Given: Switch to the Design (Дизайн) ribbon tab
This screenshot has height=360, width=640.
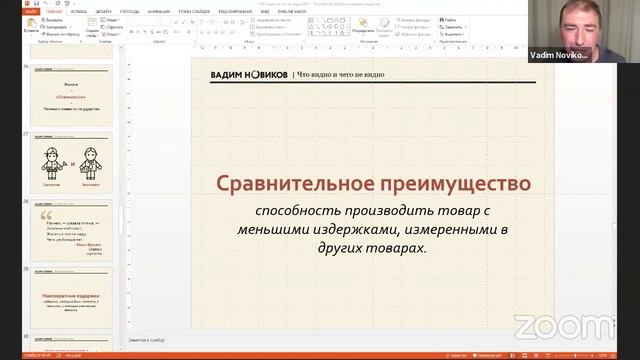Looking at the screenshot, I should pyautogui.click(x=104, y=12).
